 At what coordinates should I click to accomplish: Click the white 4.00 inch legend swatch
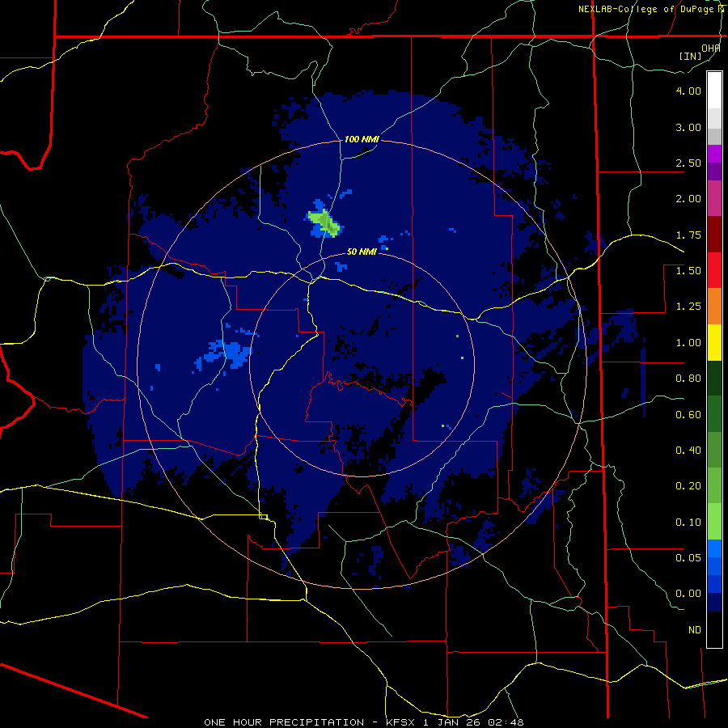[714, 91]
